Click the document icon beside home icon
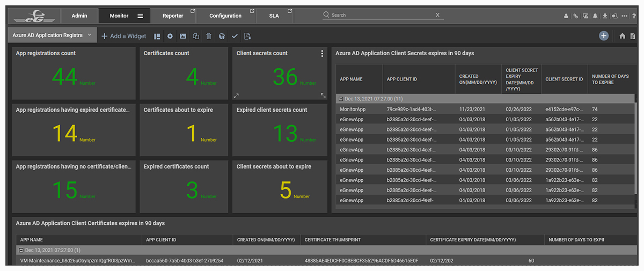Image resolution: width=644 pixels, height=271 pixels. (633, 36)
